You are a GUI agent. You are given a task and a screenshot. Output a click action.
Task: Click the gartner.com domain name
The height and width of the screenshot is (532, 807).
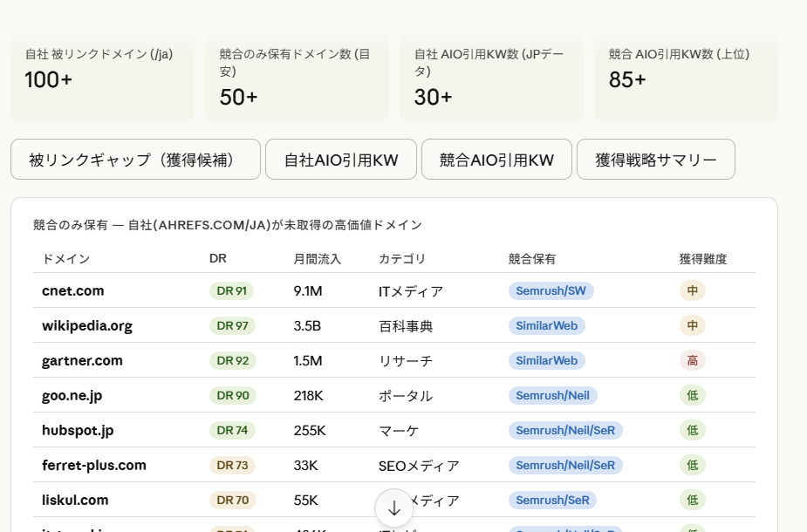(82, 360)
